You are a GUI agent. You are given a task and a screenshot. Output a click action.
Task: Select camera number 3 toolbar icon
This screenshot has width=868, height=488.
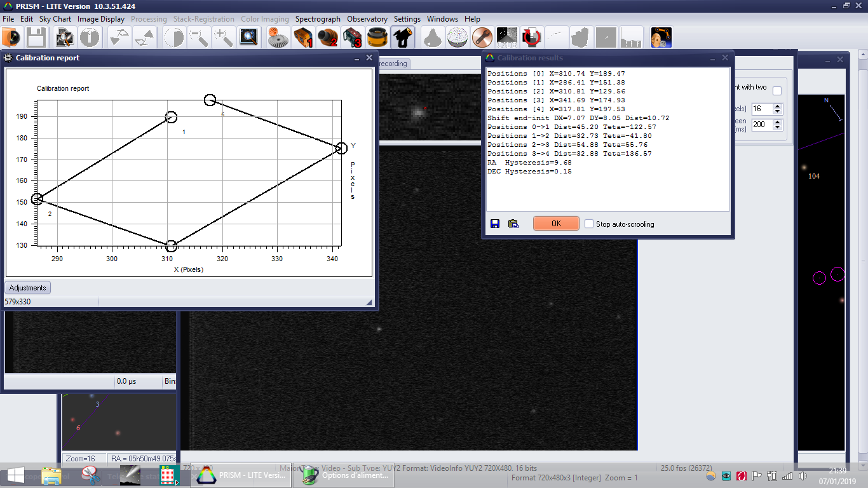click(353, 38)
